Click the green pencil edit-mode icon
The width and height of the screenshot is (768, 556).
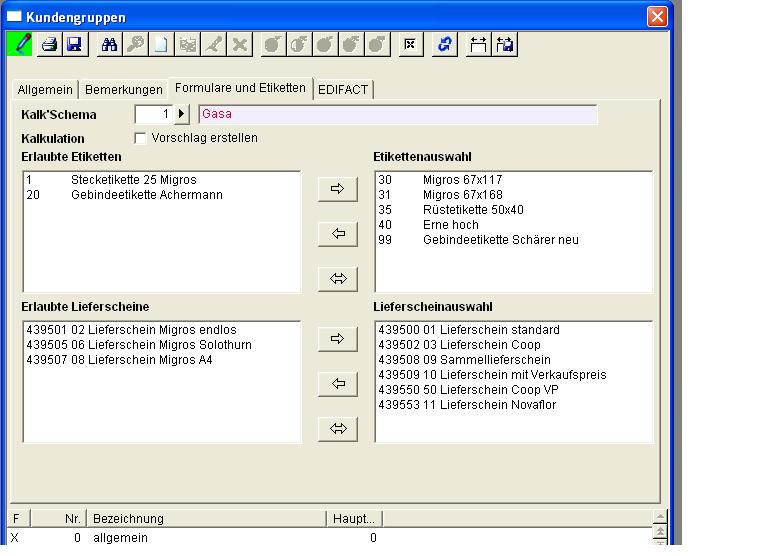(20, 45)
